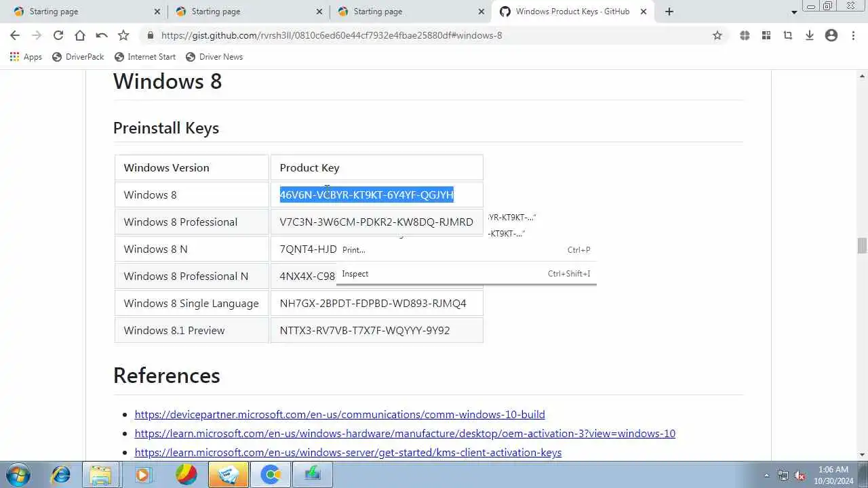The image size is (868, 488).
Task: Bookmark this page with the address bar star
Action: click(x=717, y=35)
